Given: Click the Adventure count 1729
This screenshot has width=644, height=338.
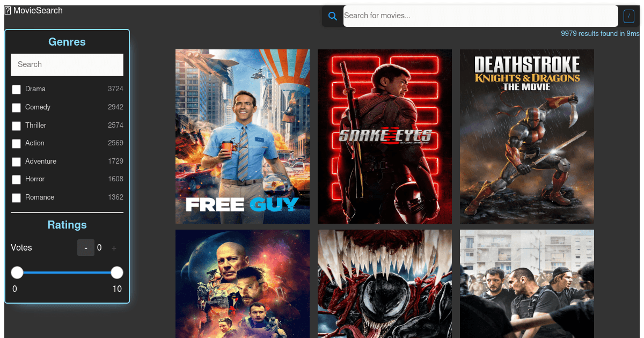Looking at the screenshot, I should [115, 161].
